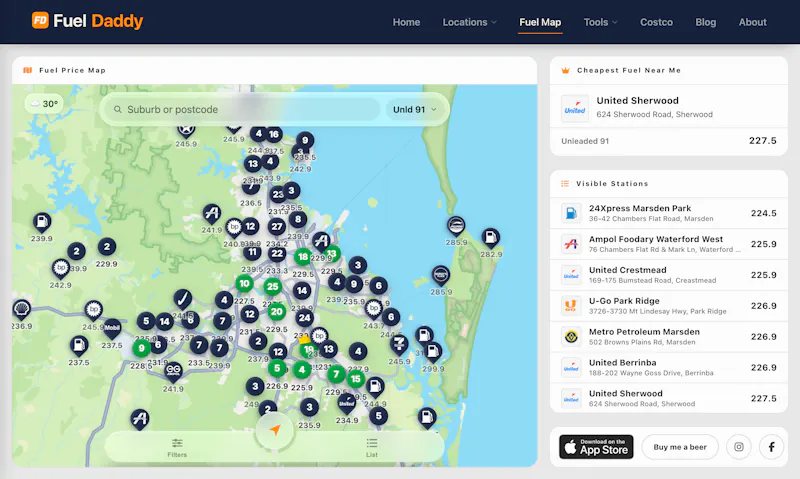800x479 pixels.
Task: Select United Sherwood row in Visible Stations
Action: pos(668,398)
